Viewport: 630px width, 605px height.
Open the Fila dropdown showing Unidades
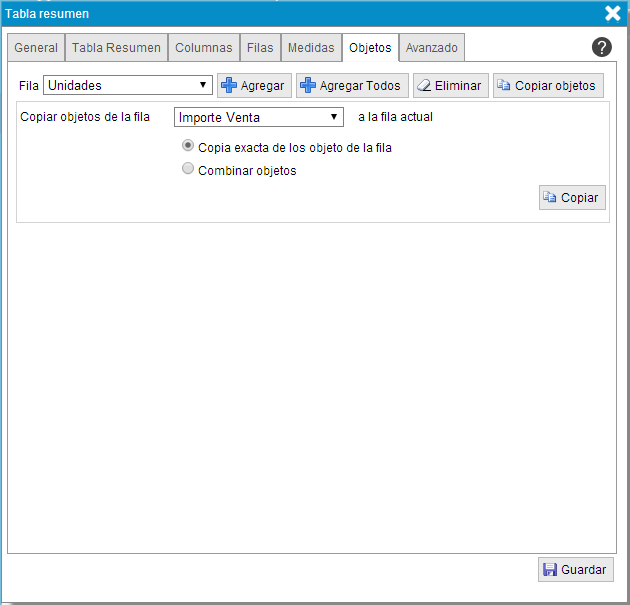(127, 86)
